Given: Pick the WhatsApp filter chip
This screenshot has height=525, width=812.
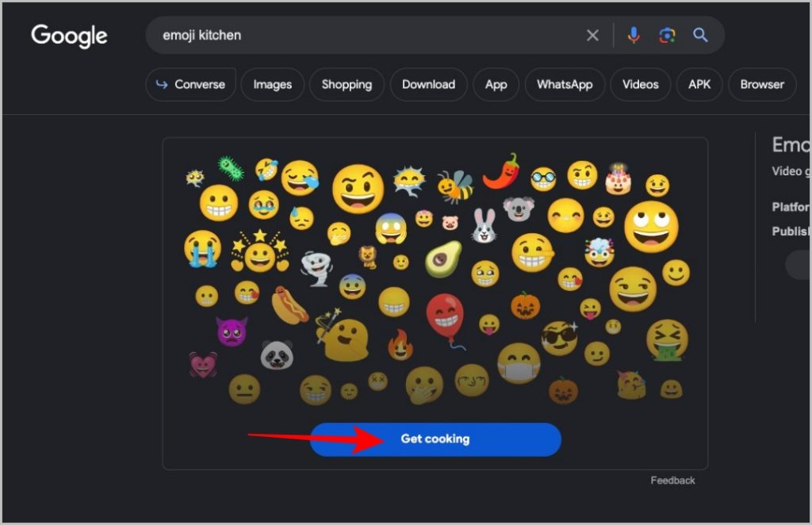Looking at the screenshot, I should [x=565, y=84].
